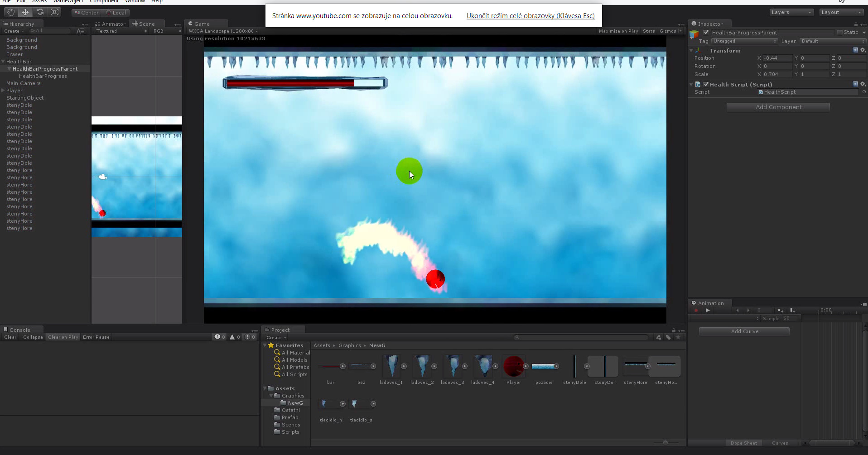Select the Hand tool

[x=10, y=12]
